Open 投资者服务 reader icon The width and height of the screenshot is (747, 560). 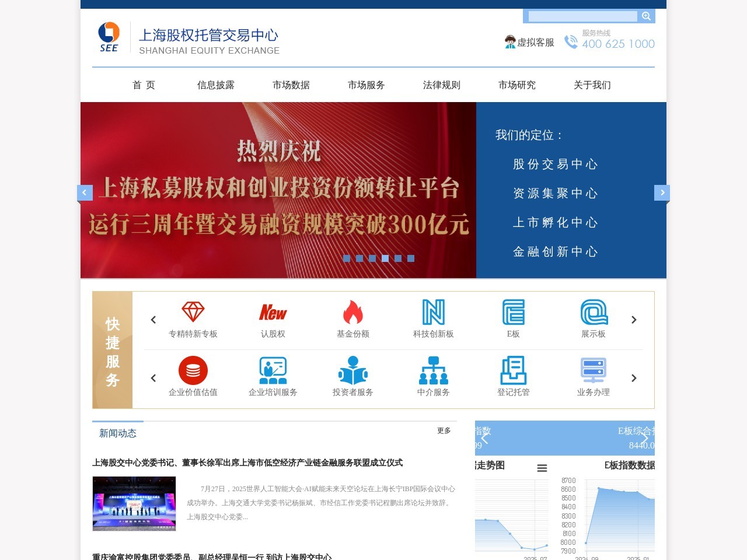pos(353,370)
